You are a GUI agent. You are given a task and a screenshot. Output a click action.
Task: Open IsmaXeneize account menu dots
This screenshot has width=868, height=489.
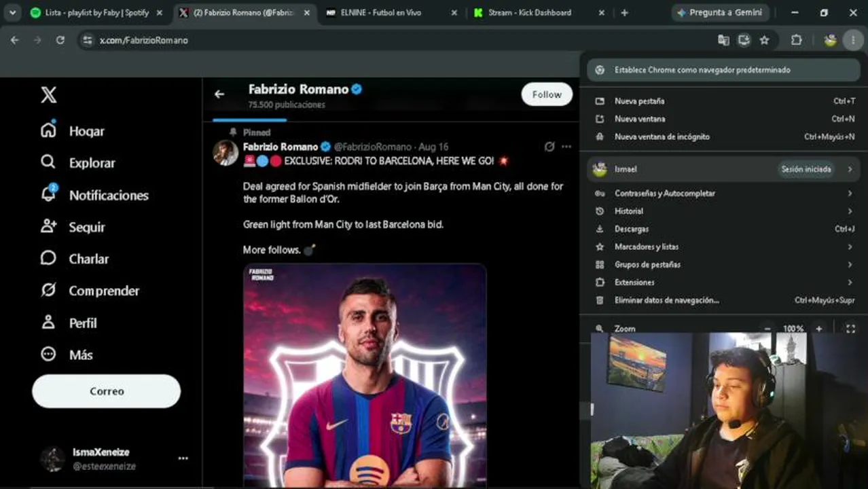[183, 458]
